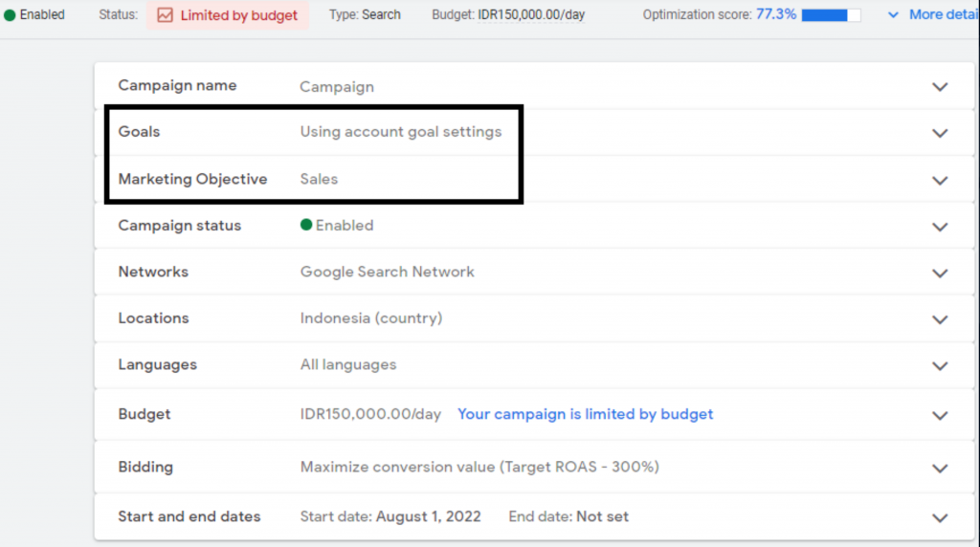Image resolution: width=980 pixels, height=547 pixels.
Task: Expand the Campaign status row
Action: click(940, 227)
